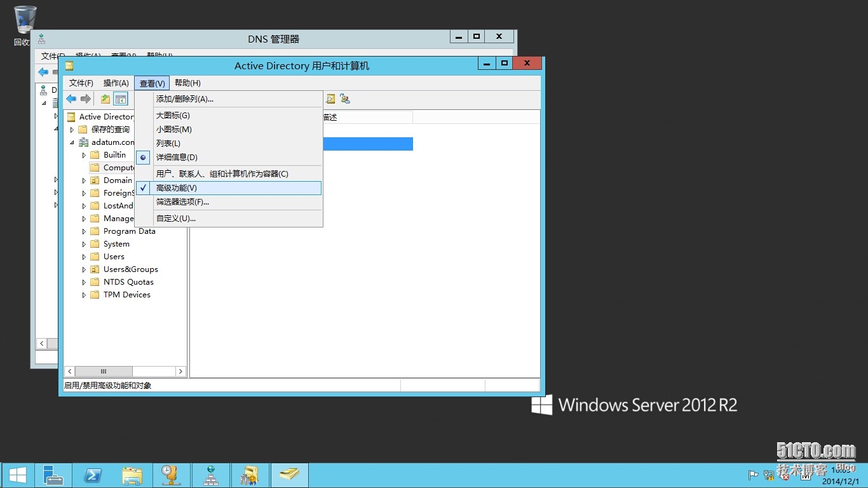Toggle the checked 高级功能(V) option

point(229,188)
